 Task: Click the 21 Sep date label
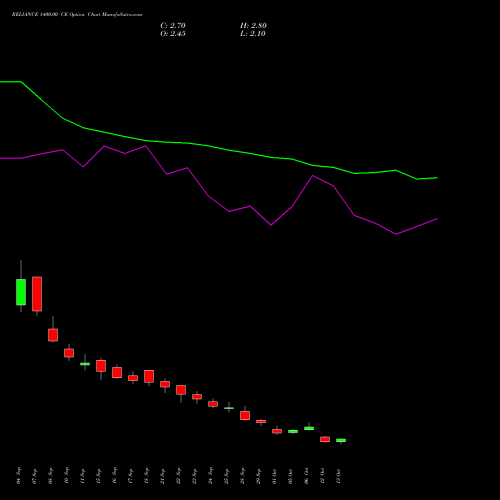click(x=163, y=476)
